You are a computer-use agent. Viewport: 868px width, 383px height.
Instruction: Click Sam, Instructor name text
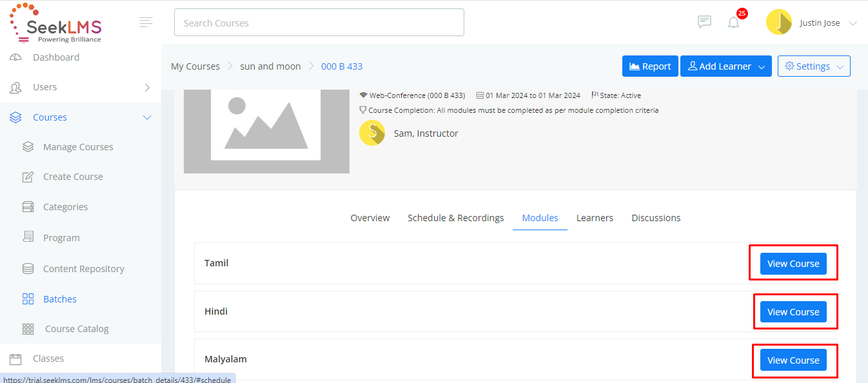click(x=426, y=133)
